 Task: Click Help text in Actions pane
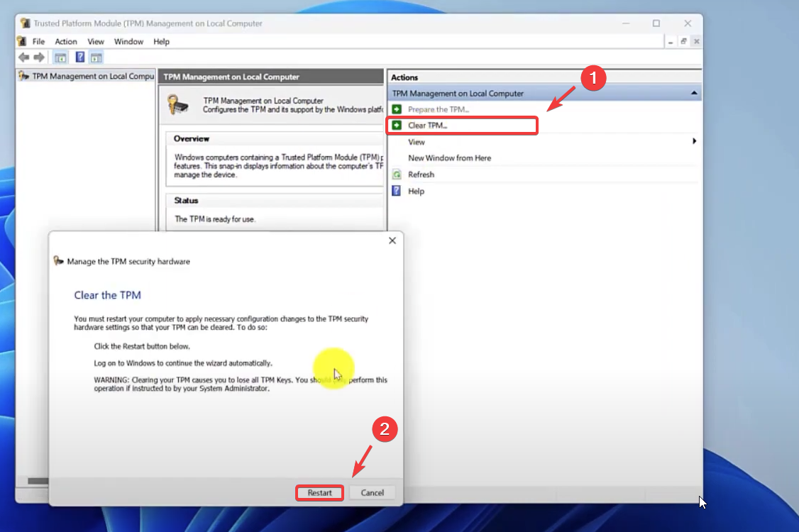tap(416, 191)
